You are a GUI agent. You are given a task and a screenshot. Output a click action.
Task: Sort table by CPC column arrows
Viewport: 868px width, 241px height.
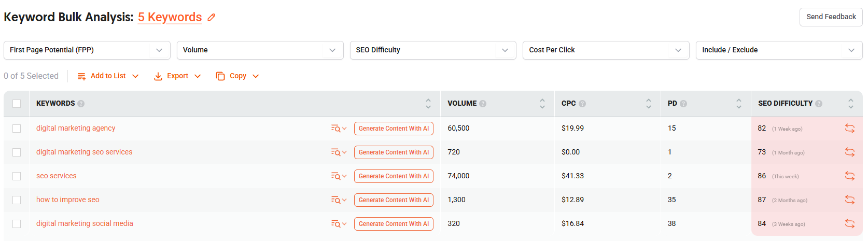[649, 104]
